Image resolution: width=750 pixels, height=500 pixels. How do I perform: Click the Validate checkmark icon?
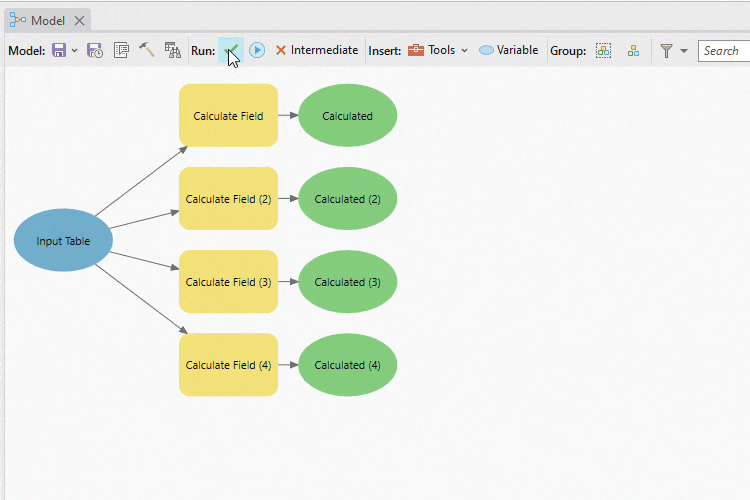(x=231, y=50)
